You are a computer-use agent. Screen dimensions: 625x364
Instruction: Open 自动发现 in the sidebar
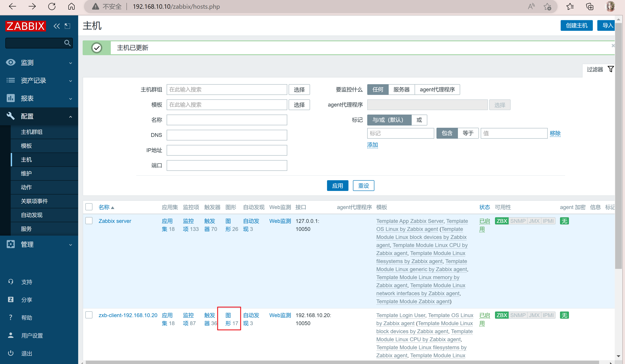[x=44, y=215]
